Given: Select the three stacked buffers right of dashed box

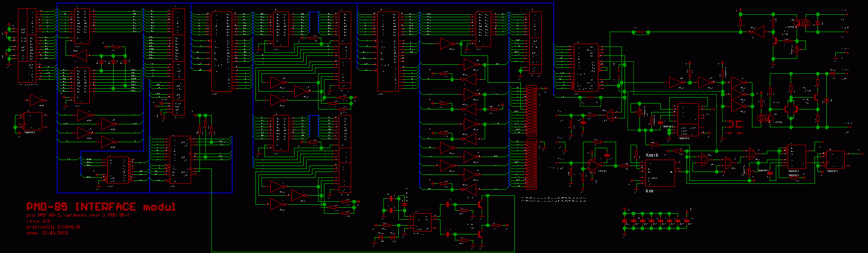Looking at the screenshot, I should click(738, 93).
